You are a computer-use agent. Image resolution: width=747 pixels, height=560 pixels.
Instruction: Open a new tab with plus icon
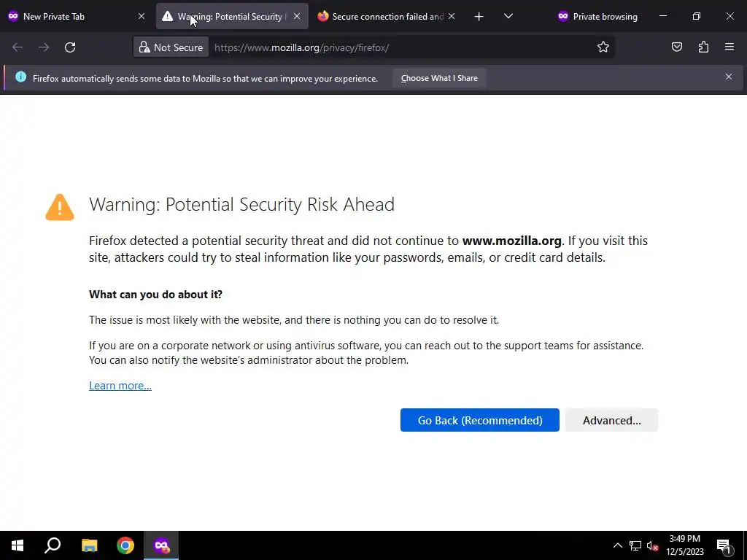pyautogui.click(x=479, y=17)
